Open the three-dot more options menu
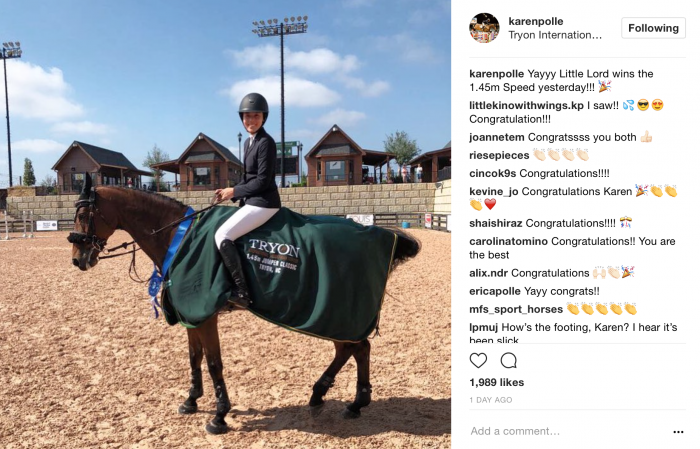The height and width of the screenshot is (449, 700). (x=678, y=432)
